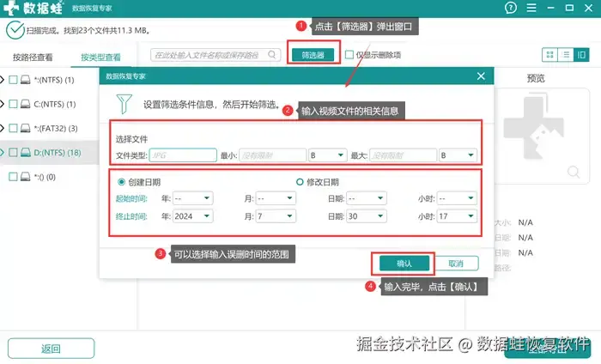The image size is (601, 364).
Task: Click the 最小 size input field
Action: (272, 155)
